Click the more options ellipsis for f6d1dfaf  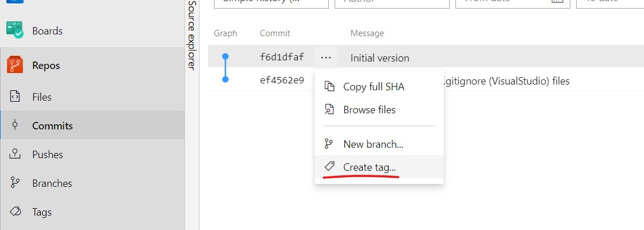coord(326,58)
